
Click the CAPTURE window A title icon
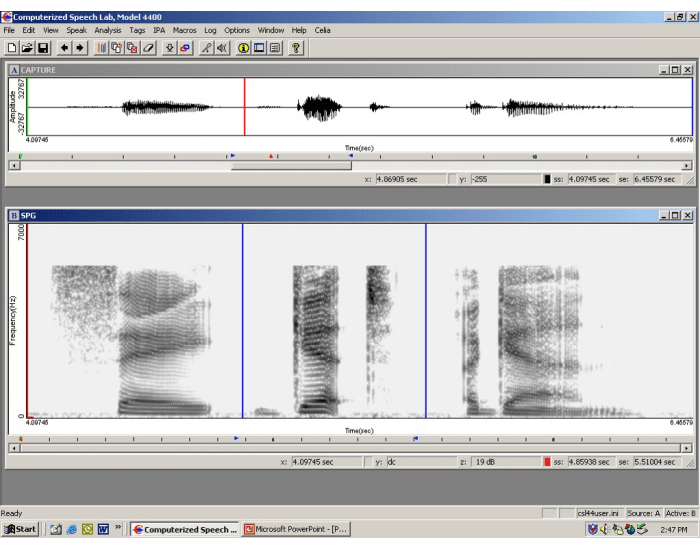click(14, 70)
